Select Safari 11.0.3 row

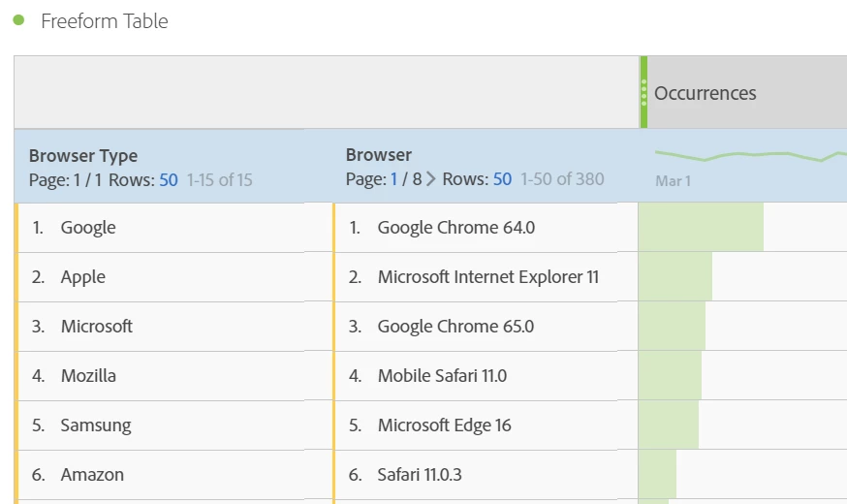[486, 475]
